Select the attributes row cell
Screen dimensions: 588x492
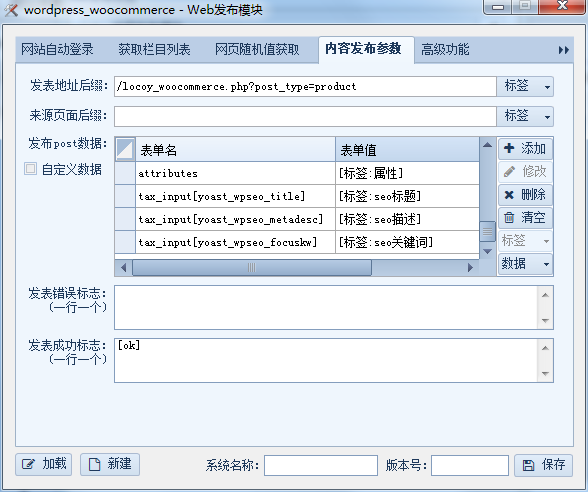236,173
